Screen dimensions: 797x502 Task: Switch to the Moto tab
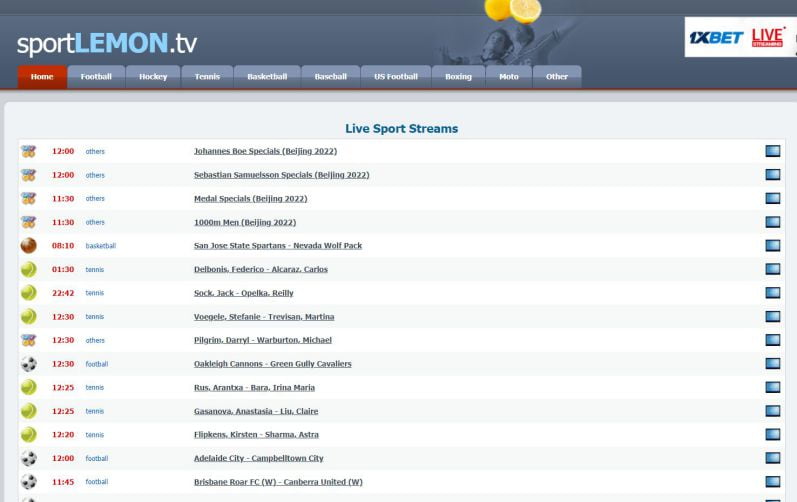509,77
